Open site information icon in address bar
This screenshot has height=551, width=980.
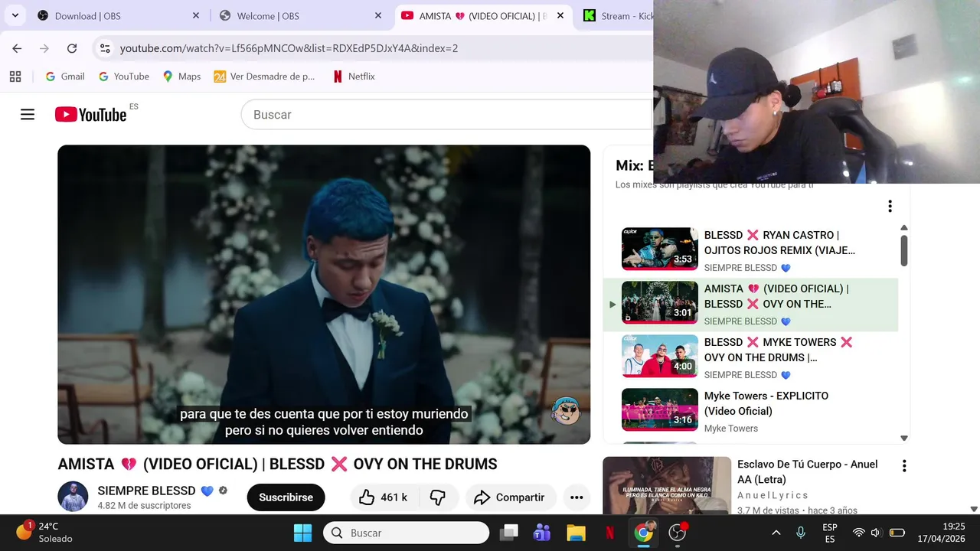[x=106, y=48]
